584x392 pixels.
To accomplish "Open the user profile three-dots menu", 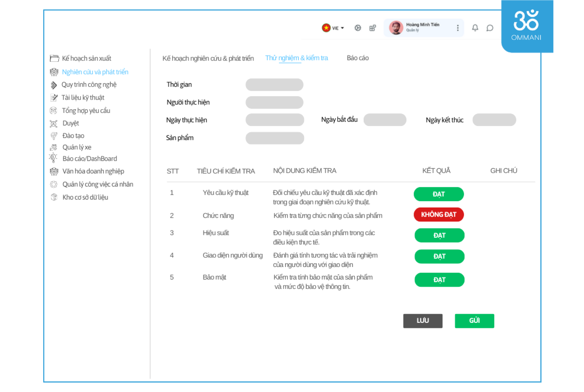I will pos(458,28).
